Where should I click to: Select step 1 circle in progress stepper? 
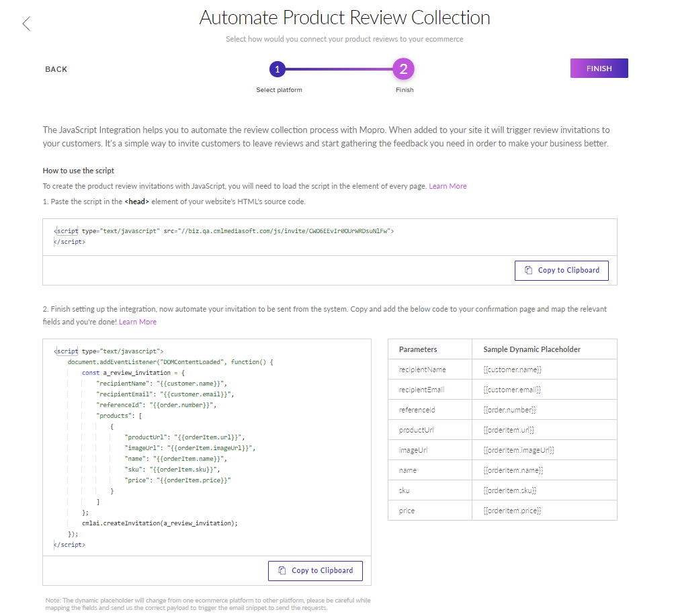278,69
